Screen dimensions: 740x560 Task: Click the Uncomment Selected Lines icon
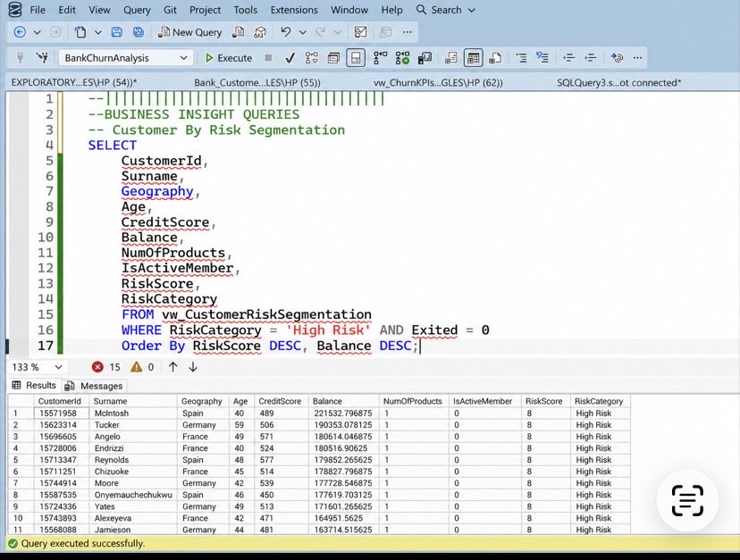click(542, 58)
